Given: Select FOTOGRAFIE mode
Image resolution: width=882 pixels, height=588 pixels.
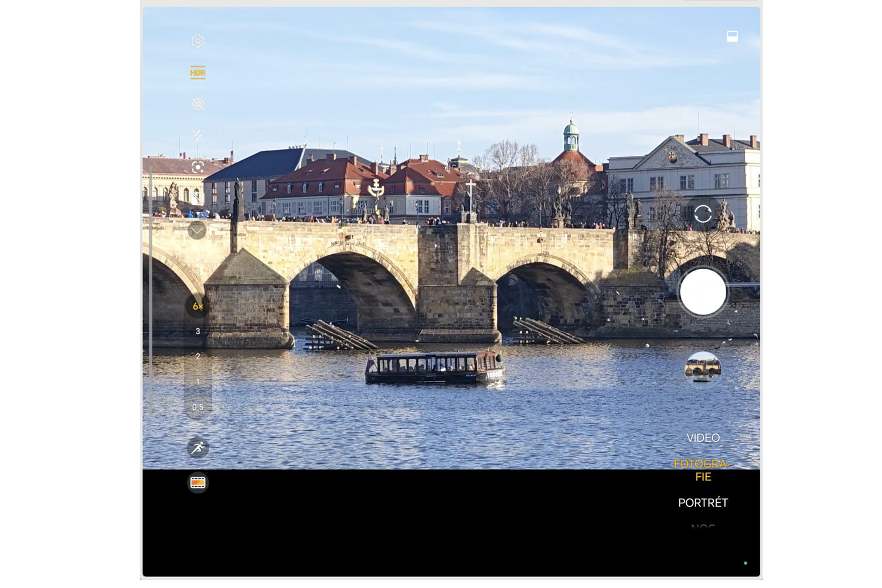Looking at the screenshot, I should click(703, 470).
